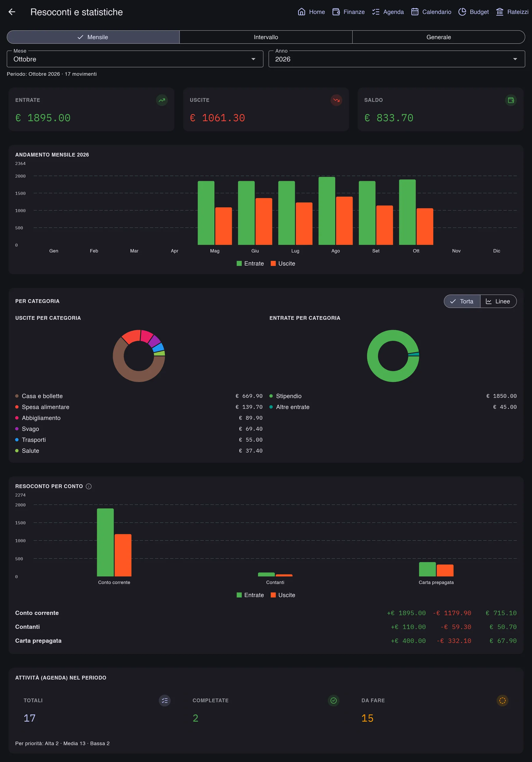The image size is (532, 762).
Task: Click the Stipendio income row
Action: pos(393,396)
